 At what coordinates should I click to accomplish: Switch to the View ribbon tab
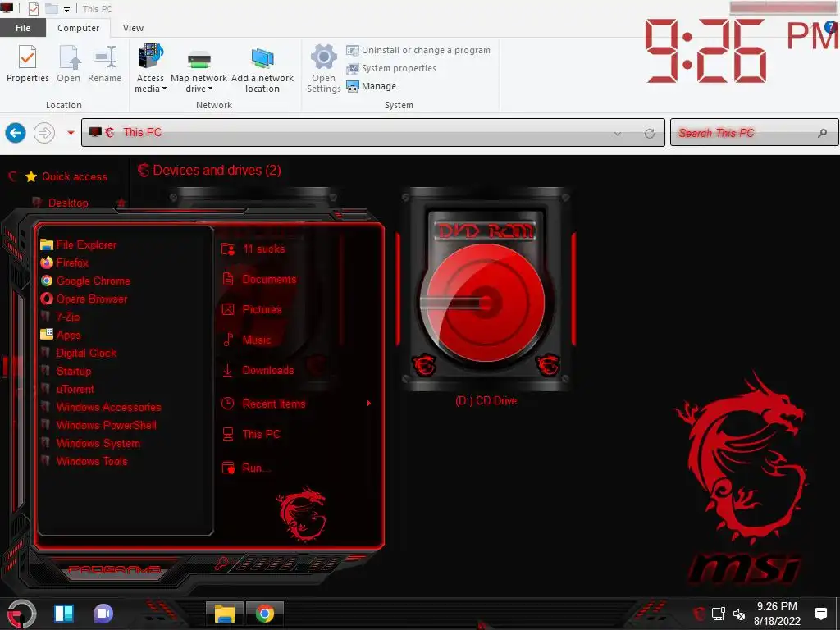pyautogui.click(x=133, y=28)
